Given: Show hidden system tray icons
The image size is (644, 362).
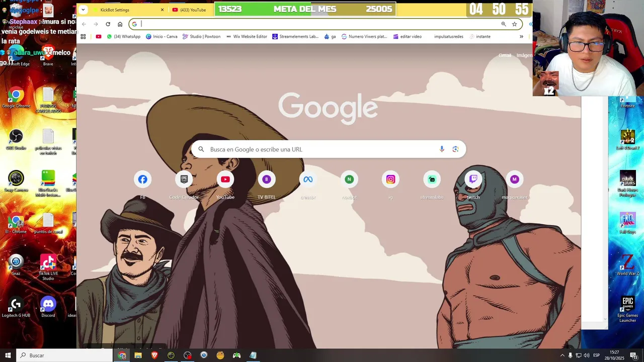Looking at the screenshot, I should (562, 355).
